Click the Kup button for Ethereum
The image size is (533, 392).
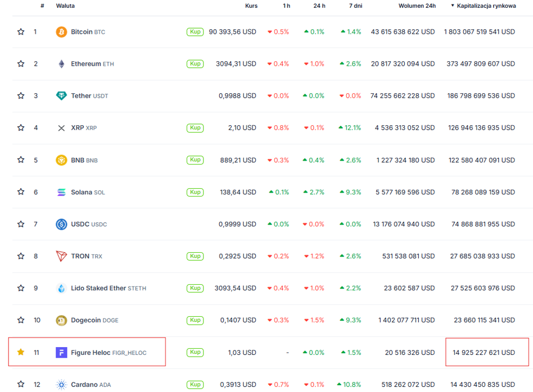click(x=195, y=63)
